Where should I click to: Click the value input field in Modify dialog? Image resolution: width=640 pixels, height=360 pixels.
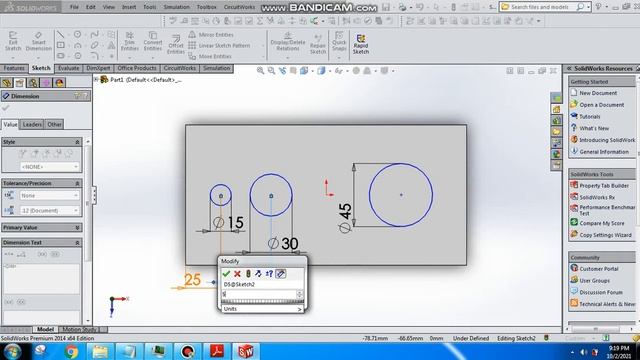tap(259, 294)
